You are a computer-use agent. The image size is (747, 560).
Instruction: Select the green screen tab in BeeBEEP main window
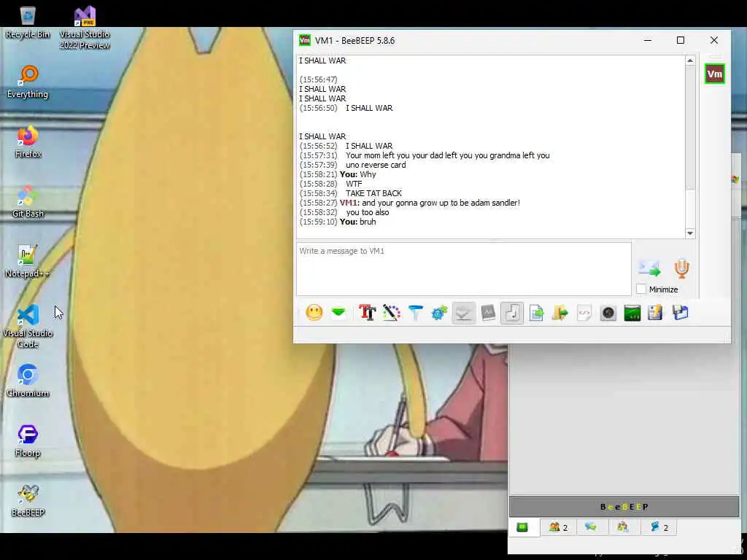(522, 527)
